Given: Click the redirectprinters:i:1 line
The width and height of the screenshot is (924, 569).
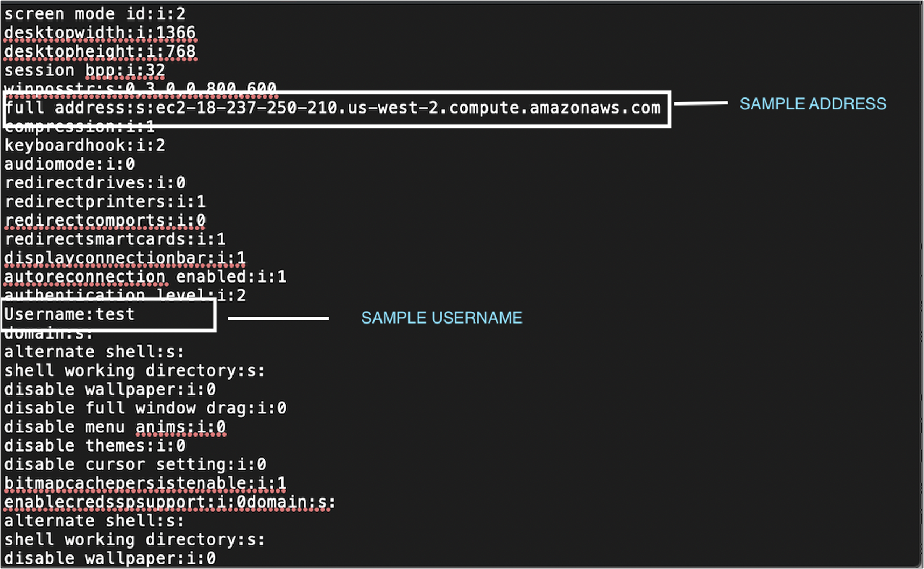Looking at the screenshot, I should click(x=105, y=202).
